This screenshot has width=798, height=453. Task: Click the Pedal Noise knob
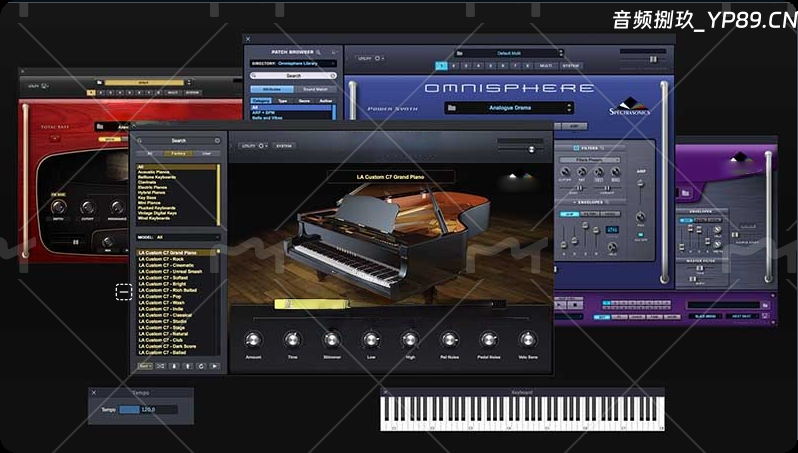tap(488, 340)
